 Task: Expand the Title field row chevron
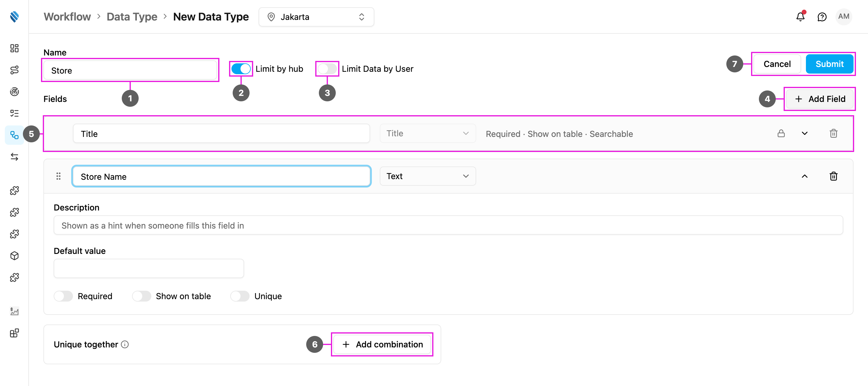click(804, 134)
